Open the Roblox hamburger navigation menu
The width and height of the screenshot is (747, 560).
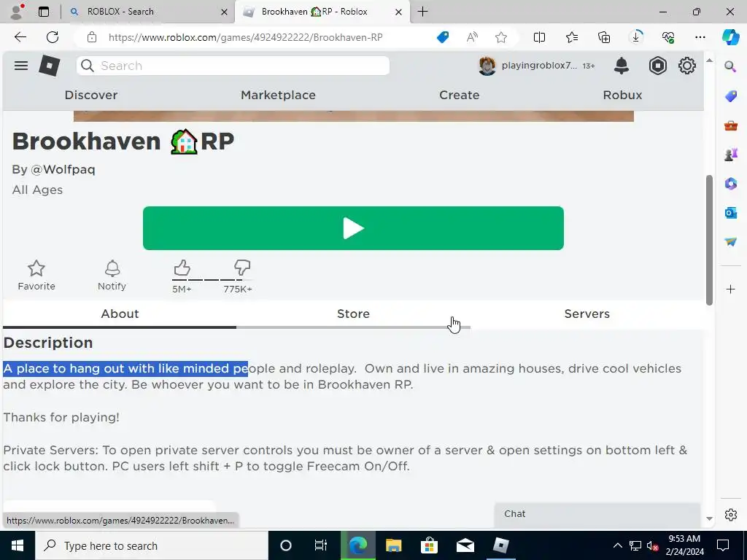[21, 66]
